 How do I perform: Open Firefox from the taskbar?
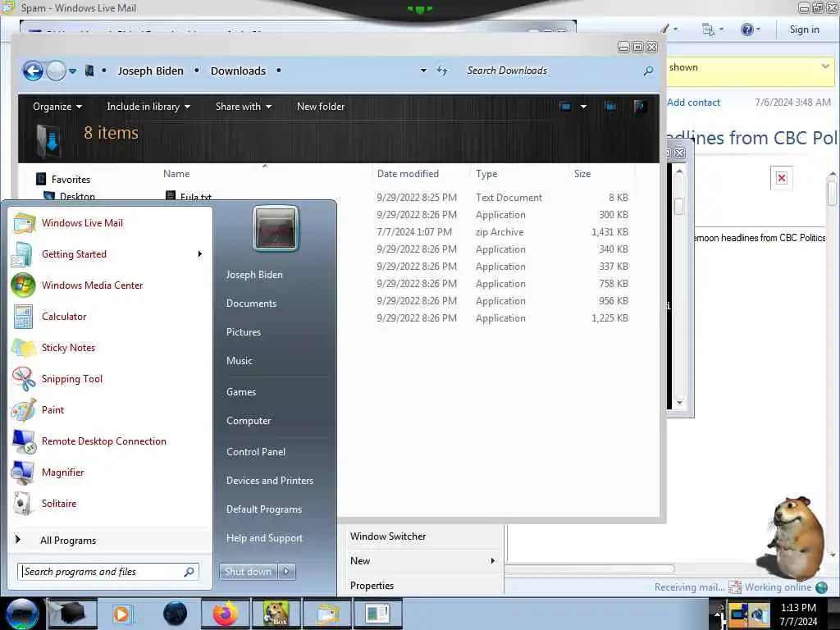pos(226,614)
